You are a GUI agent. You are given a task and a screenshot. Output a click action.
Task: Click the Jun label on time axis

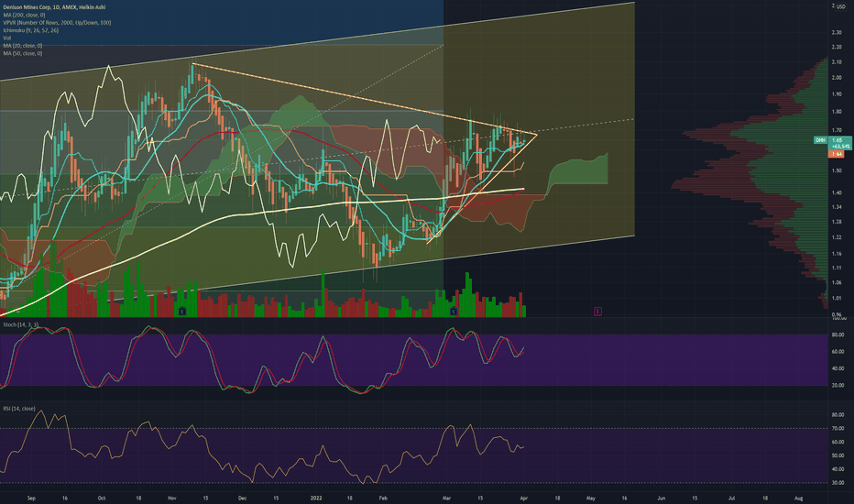[662, 498]
